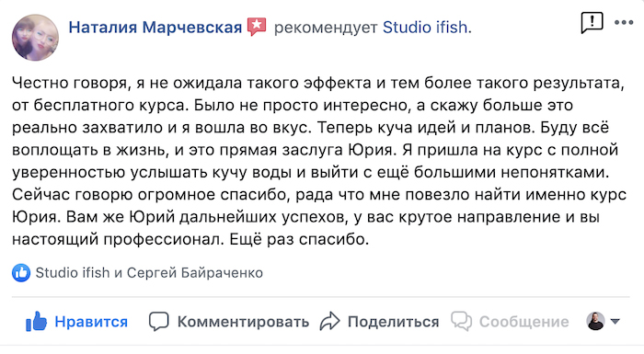Screen dimensions: 644x354
Task: Click the red recommendation star badge
Action: pos(257,27)
